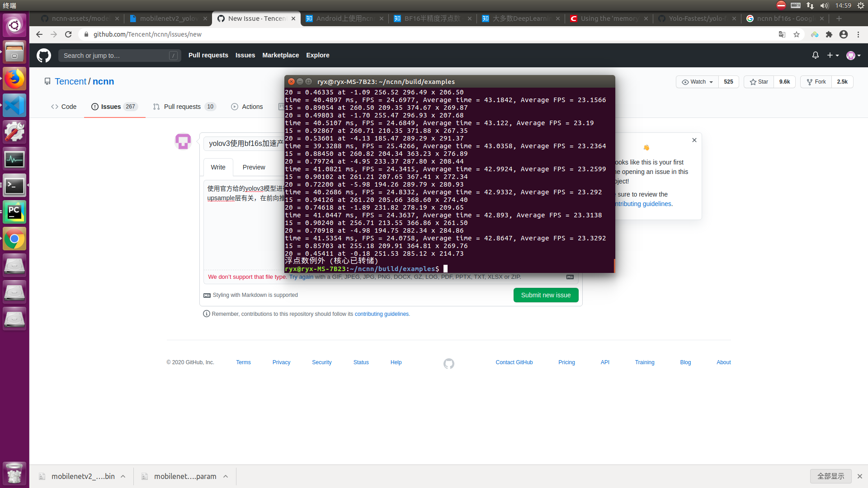Click the GitHub notification bell
Image resolution: width=868 pixels, height=488 pixels.
coord(815,55)
